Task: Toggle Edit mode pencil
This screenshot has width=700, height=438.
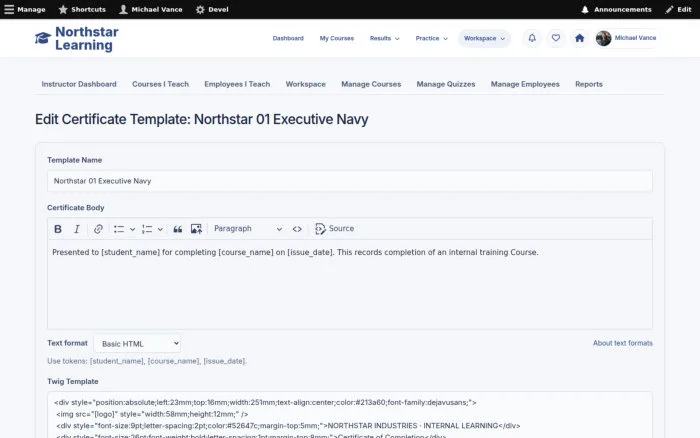Action: tap(678, 9)
